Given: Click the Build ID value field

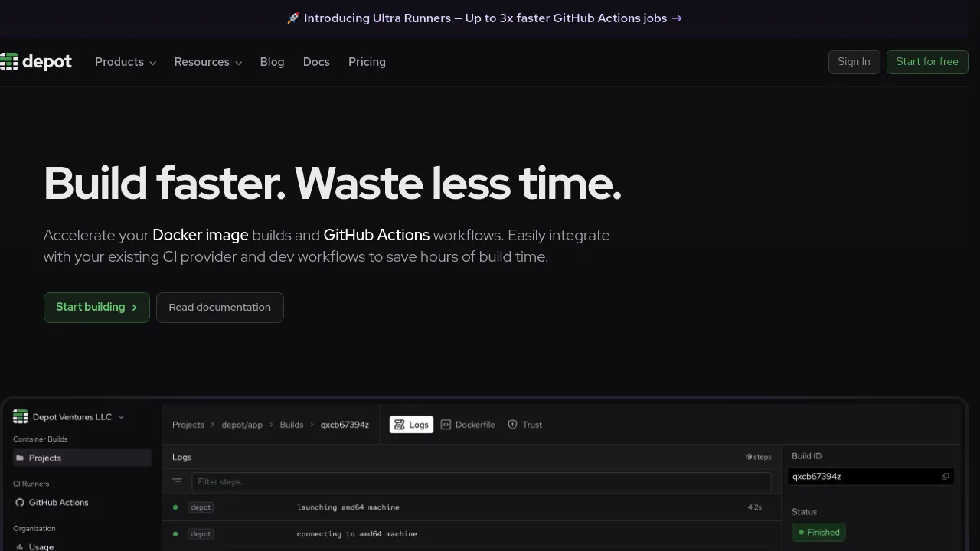Looking at the screenshot, I should [871, 476].
